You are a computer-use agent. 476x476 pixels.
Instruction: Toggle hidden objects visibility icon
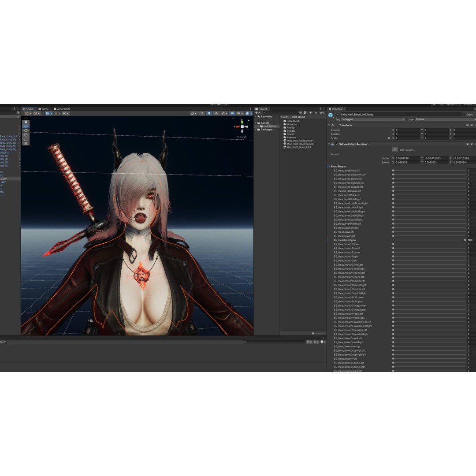point(232,113)
